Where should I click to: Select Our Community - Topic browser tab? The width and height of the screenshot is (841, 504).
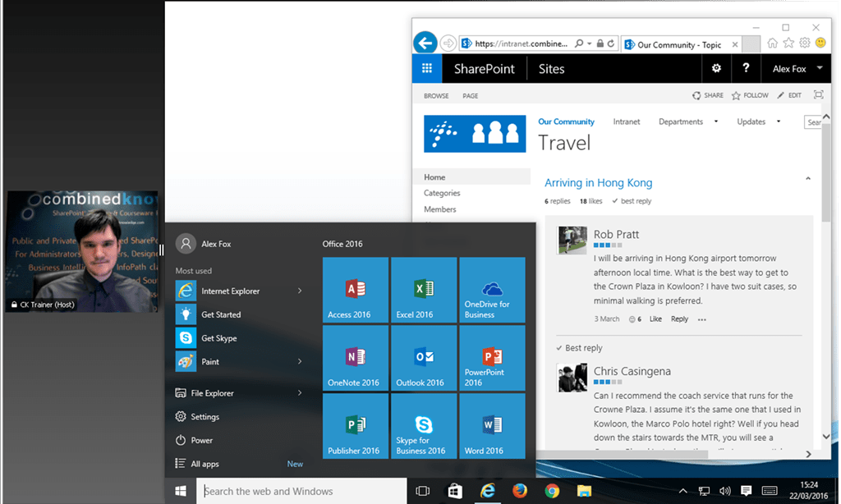(x=681, y=44)
